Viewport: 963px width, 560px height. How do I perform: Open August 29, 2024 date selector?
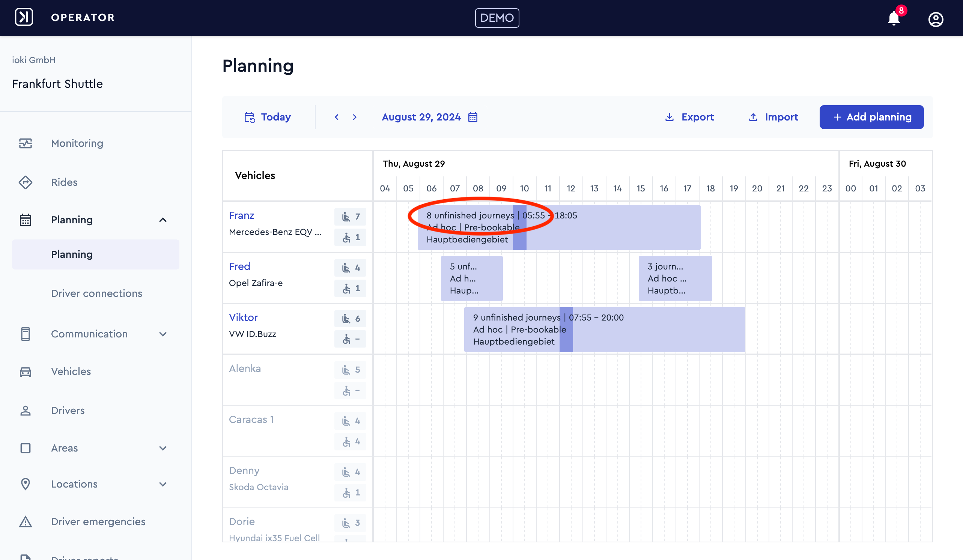click(x=421, y=117)
